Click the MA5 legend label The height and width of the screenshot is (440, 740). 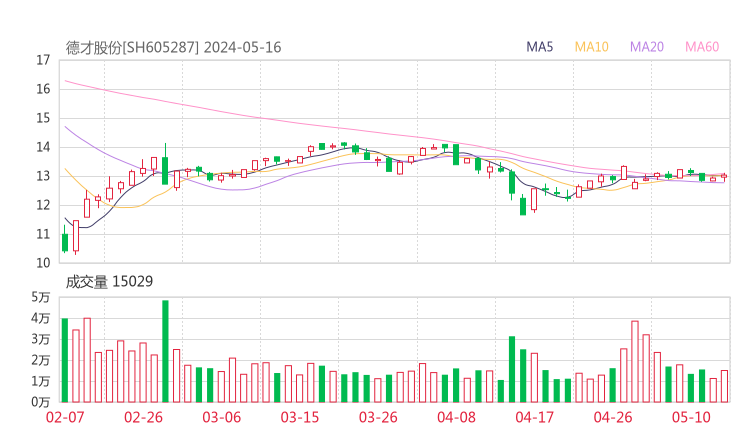[539, 47]
